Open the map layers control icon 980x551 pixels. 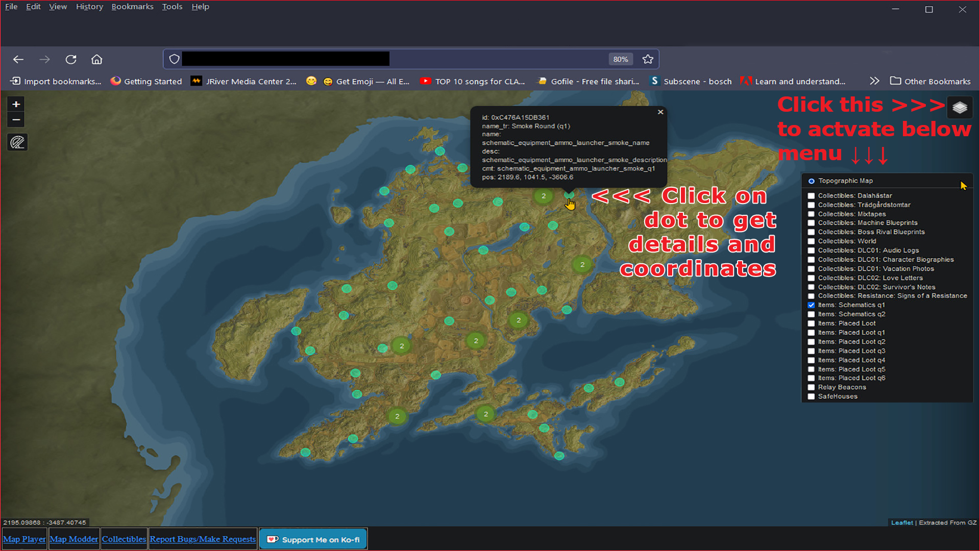(x=960, y=108)
